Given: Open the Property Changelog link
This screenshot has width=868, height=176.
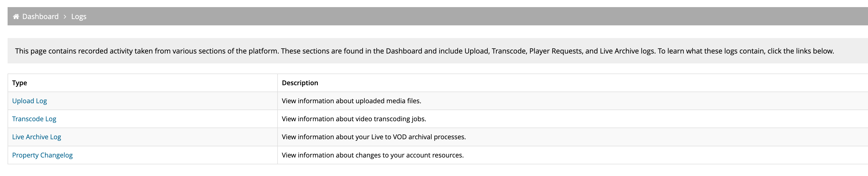Looking at the screenshot, I should point(42,155).
